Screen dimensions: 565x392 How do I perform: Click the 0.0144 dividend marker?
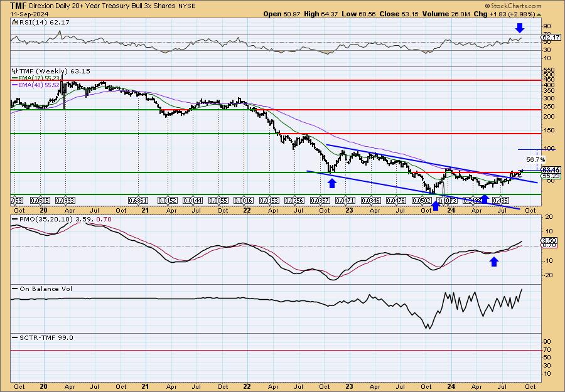193,200
